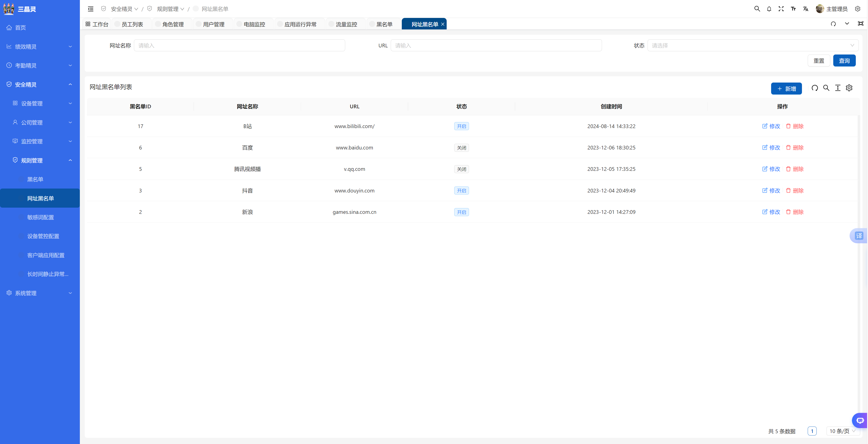Refresh the blacklist table list
Image resolution: width=868 pixels, height=444 pixels.
[x=814, y=88]
